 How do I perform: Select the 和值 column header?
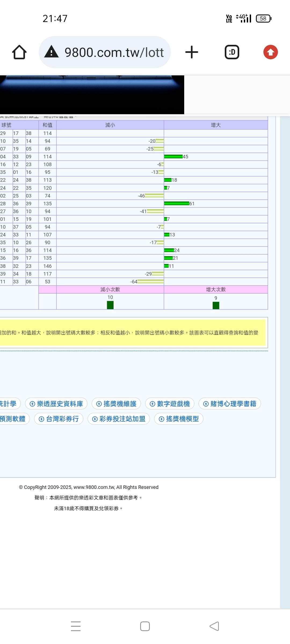48,125
